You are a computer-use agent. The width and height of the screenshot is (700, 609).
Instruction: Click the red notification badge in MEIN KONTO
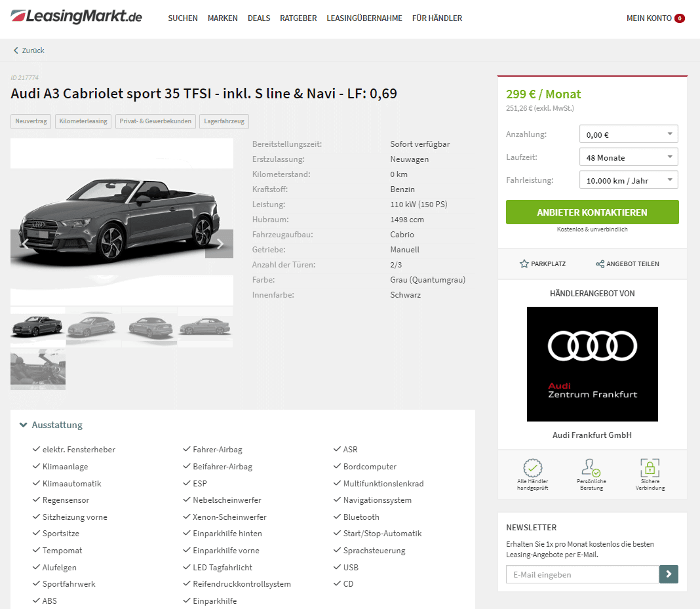[x=680, y=18]
